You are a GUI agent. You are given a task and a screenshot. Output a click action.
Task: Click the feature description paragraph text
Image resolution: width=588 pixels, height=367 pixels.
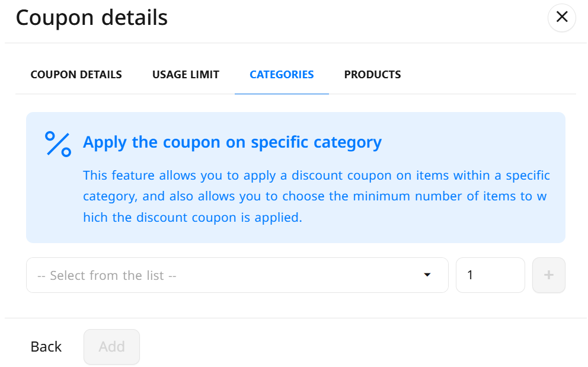coord(316,196)
